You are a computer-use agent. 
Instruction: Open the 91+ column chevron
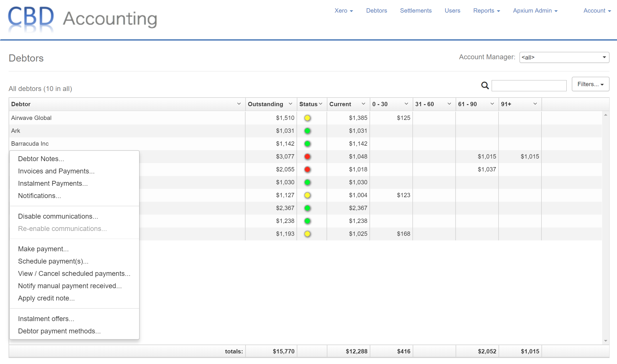coord(535,104)
